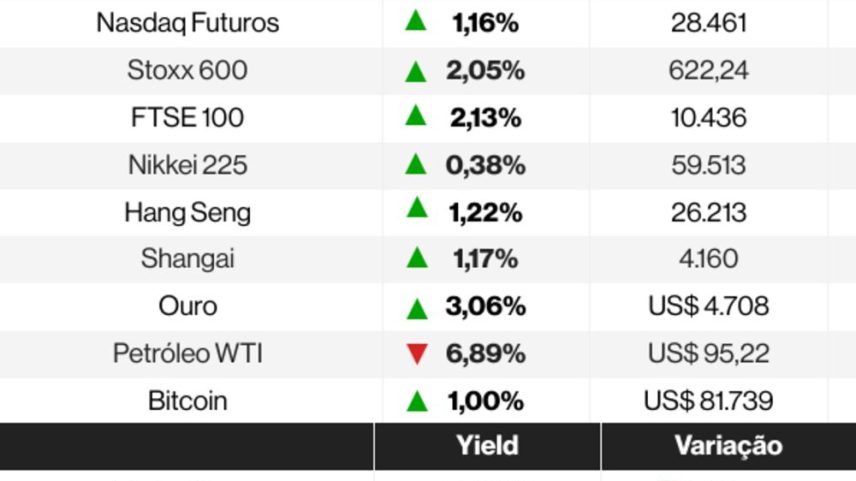Viewport: 856px width, 481px height.
Task: Click the Nasdaq Futuros label
Action: tap(187, 23)
